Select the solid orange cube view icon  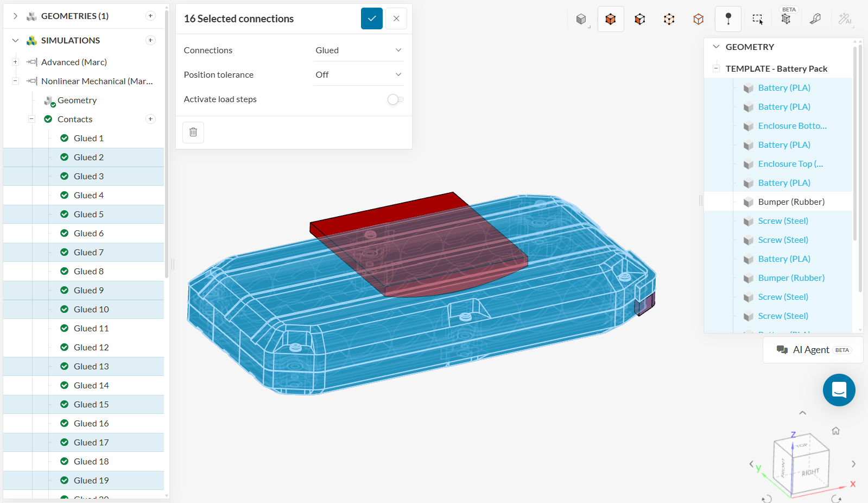(611, 19)
